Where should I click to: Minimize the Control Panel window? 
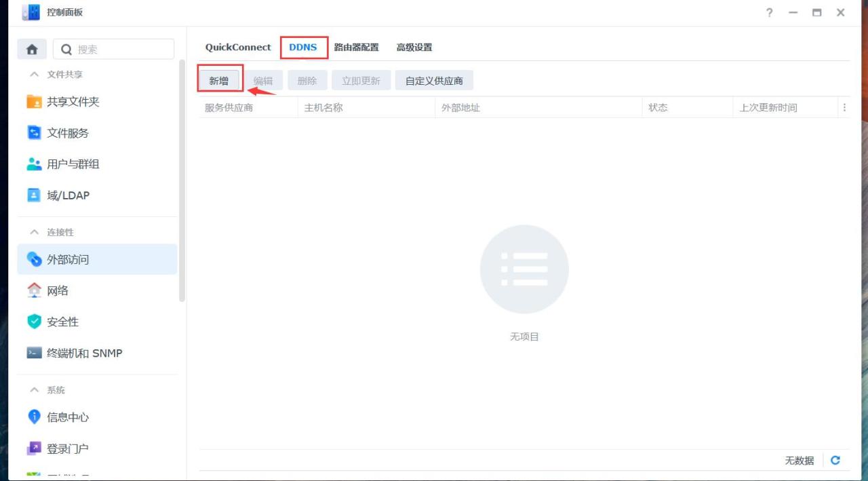[x=793, y=12]
